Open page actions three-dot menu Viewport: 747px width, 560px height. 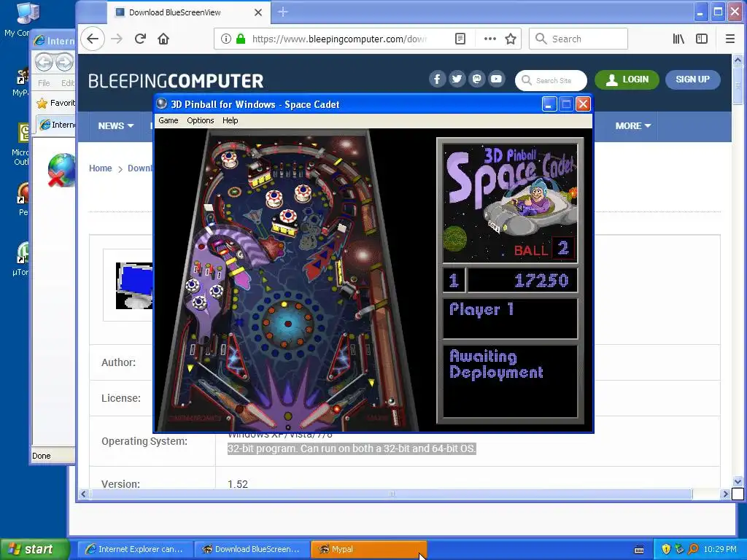(489, 39)
